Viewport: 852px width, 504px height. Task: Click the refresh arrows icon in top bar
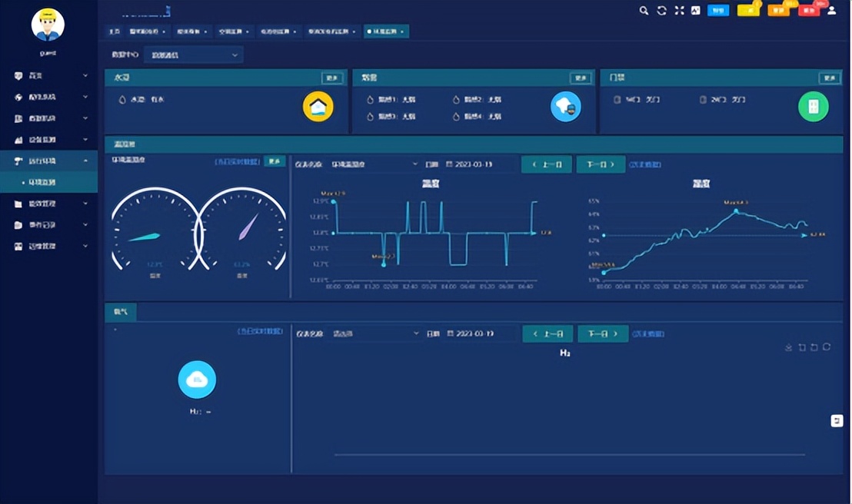[661, 10]
